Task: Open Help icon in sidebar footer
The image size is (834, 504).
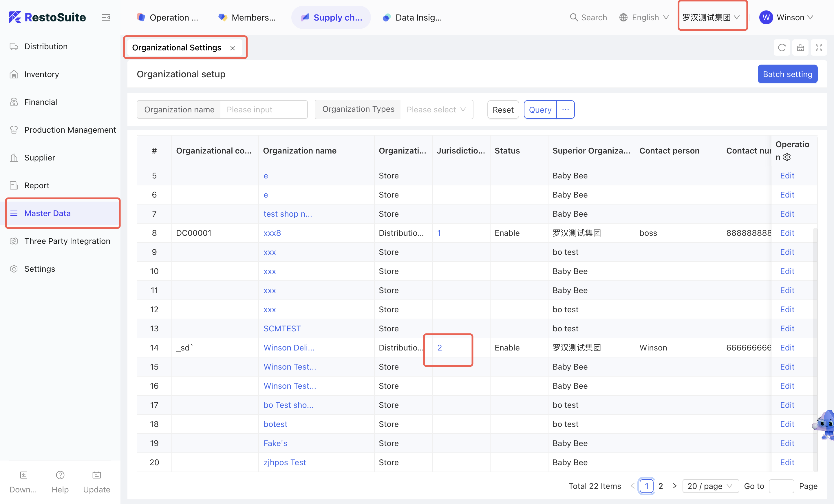Action: pyautogui.click(x=60, y=476)
